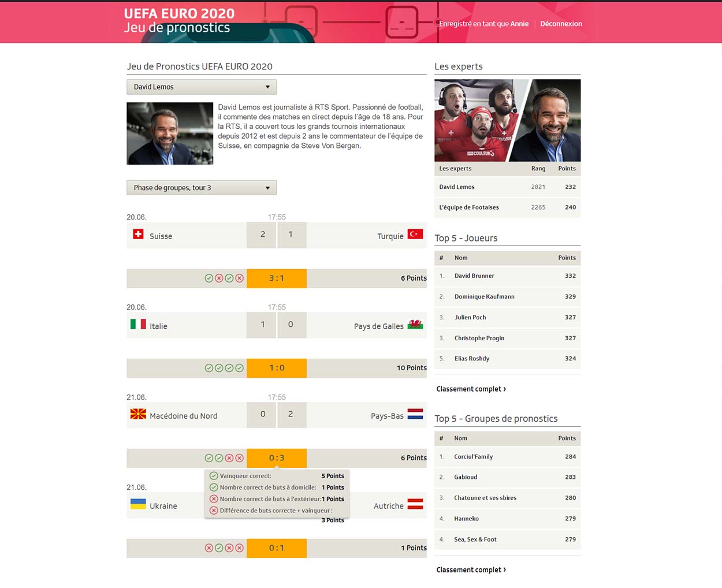Click 10 Points label for Italie match

tap(412, 368)
